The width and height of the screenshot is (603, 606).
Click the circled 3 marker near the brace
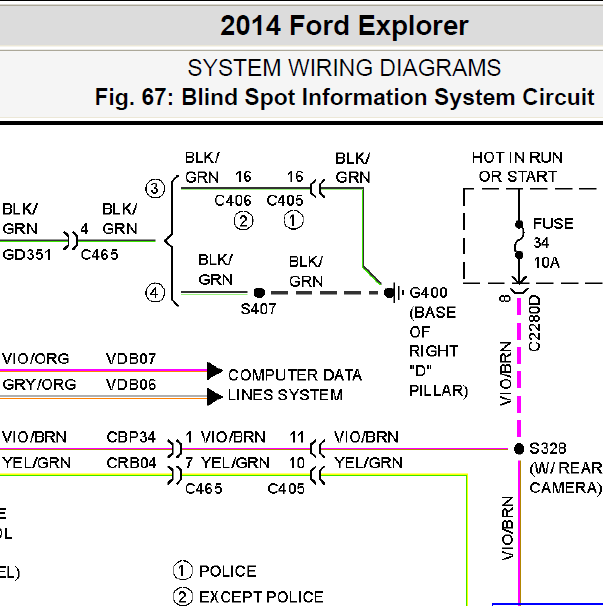(155, 189)
